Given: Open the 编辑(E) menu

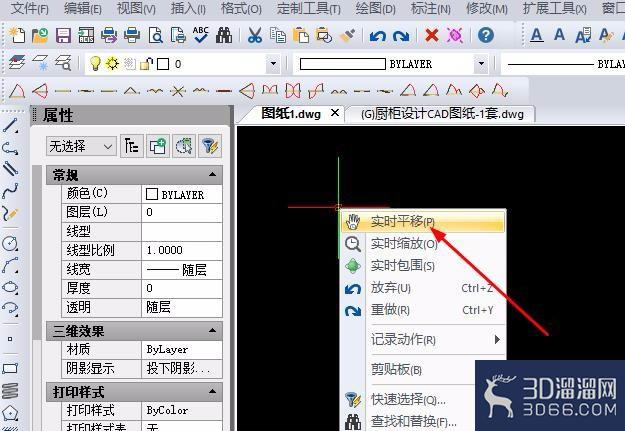Looking at the screenshot, I should [x=83, y=8].
